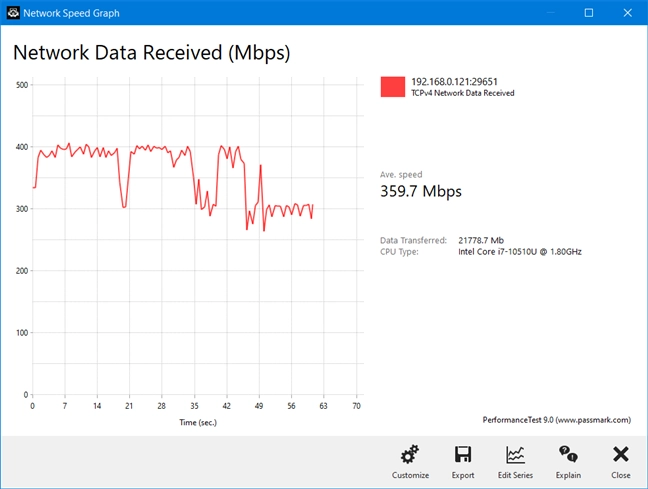Click the Ave. speed label

pyautogui.click(x=401, y=174)
